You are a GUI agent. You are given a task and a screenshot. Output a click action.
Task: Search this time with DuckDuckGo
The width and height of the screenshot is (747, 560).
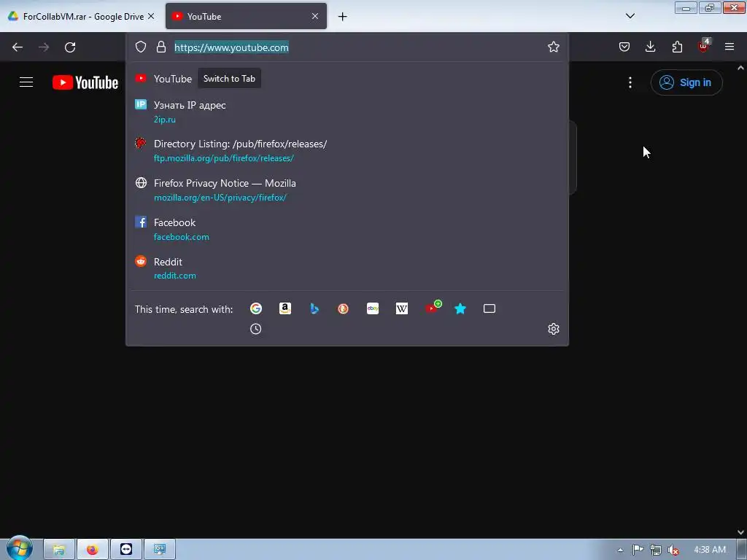(343, 308)
